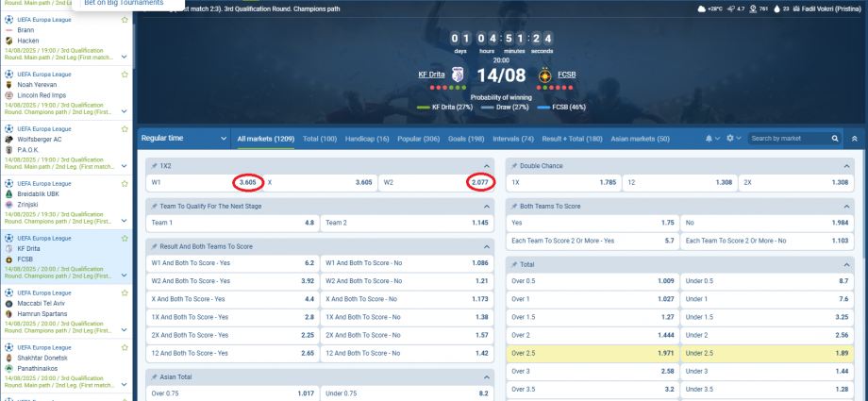Pin the Total market

point(514,265)
